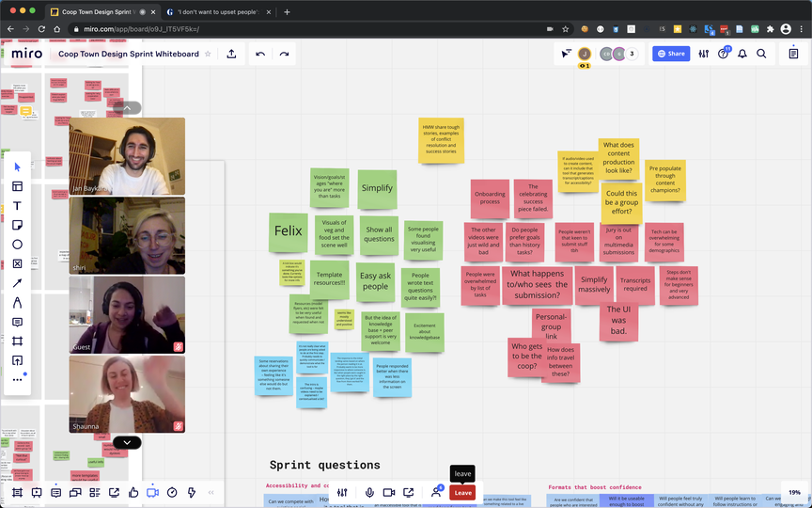Open the chat comments panel at bottom
812x508 pixels.
point(56,492)
